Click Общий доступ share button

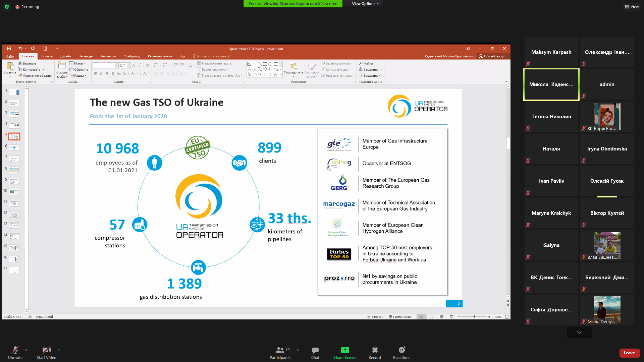tap(492, 56)
